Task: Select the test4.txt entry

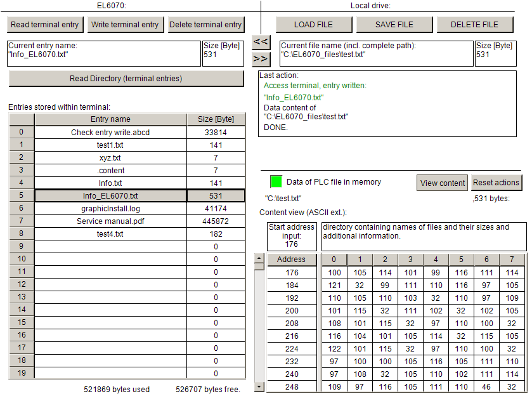Action: click(x=110, y=234)
